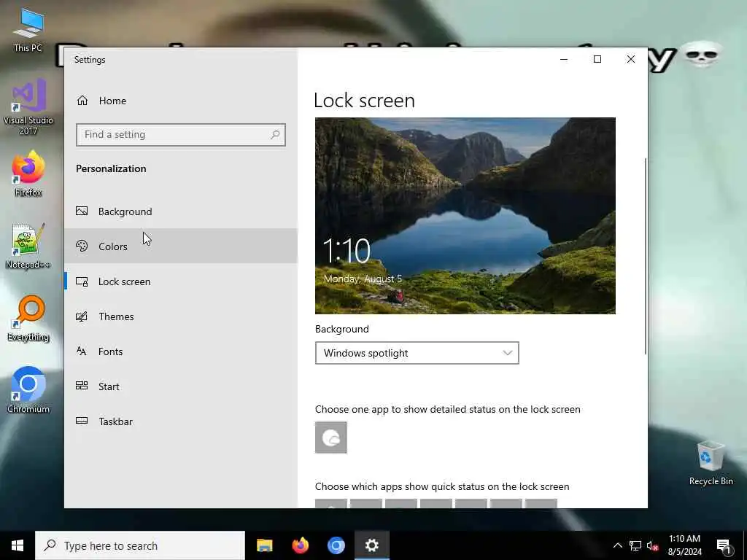This screenshot has height=560, width=747.
Task: Open the Action Center notifications icon
Action: point(724,545)
